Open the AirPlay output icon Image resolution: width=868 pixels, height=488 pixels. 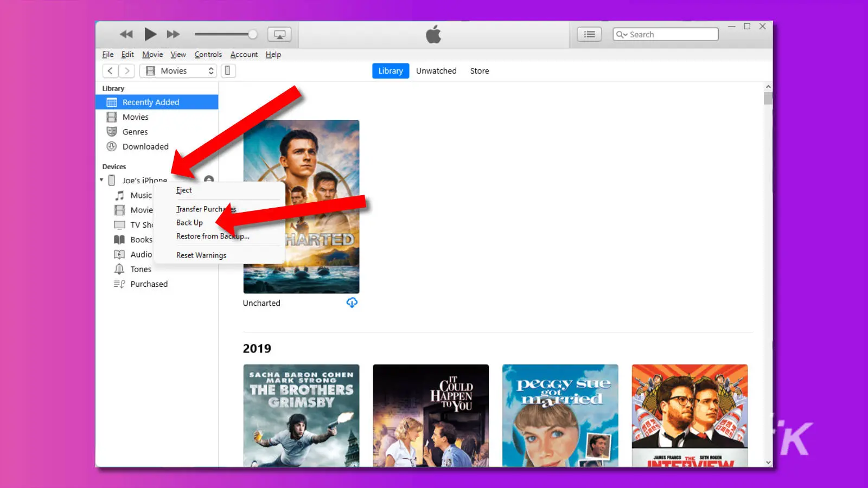tap(279, 34)
